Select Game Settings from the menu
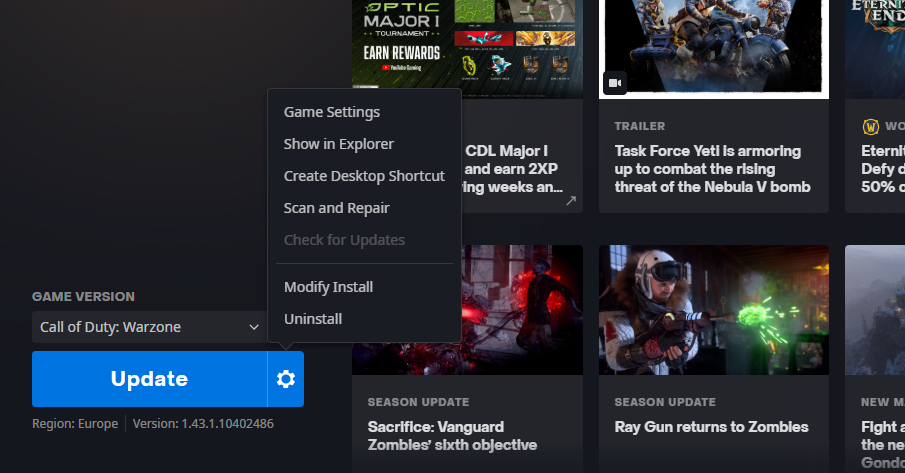Image resolution: width=905 pixels, height=473 pixels. click(332, 112)
